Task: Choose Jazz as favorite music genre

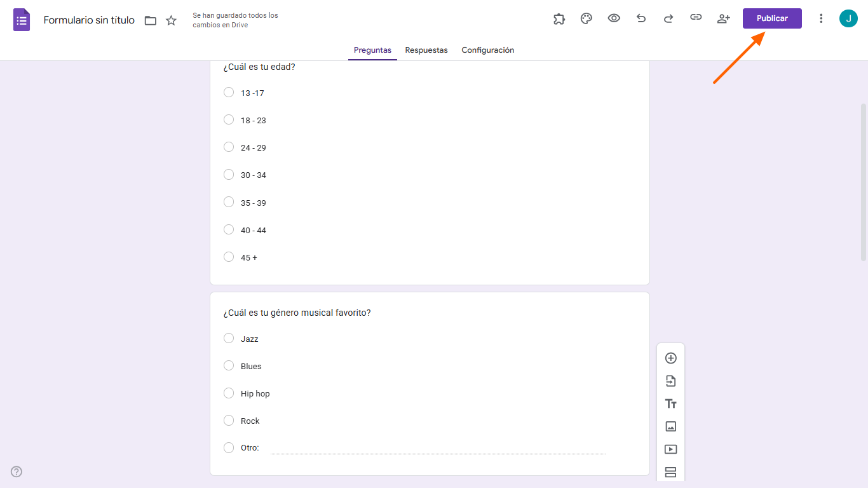Action: [x=229, y=338]
